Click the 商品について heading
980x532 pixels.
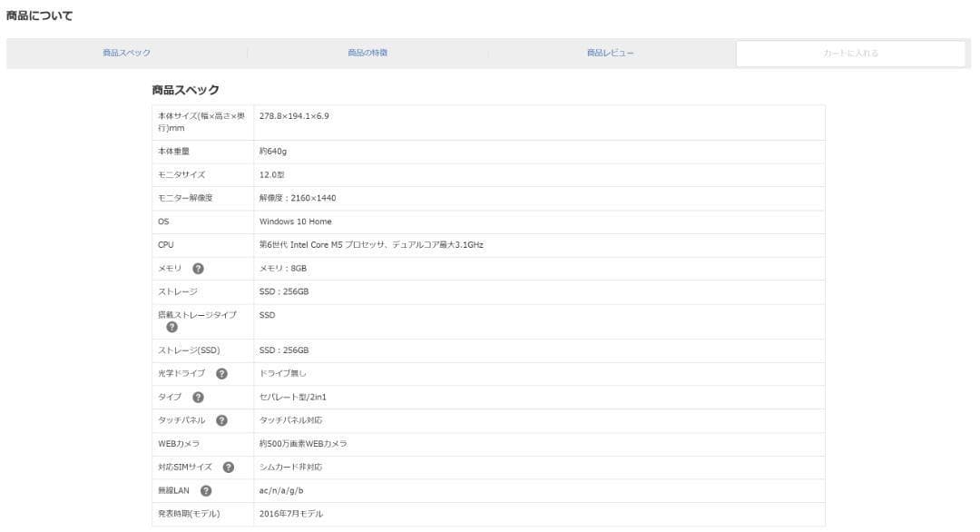pyautogui.click(x=40, y=15)
